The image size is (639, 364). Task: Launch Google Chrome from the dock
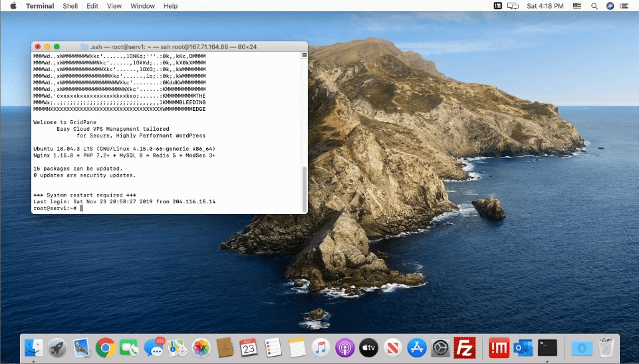coord(106,348)
